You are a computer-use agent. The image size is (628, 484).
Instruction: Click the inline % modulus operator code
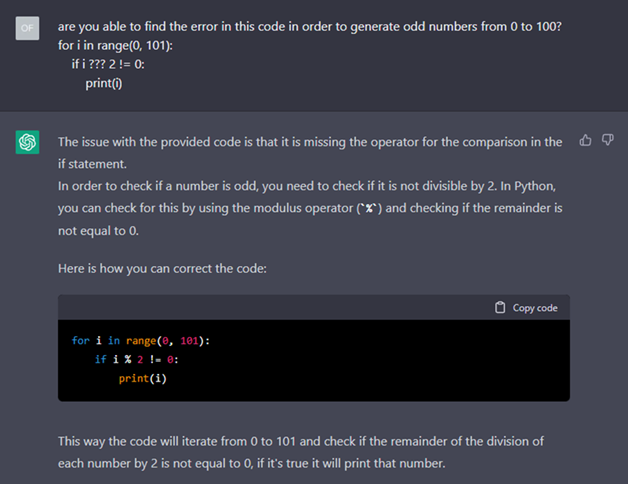[x=369, y=208]
